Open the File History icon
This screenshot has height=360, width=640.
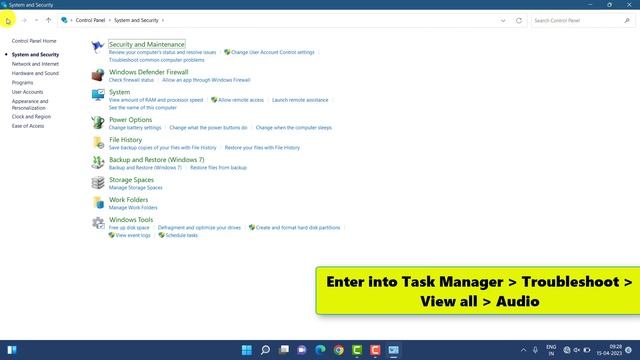pos(98,142)
